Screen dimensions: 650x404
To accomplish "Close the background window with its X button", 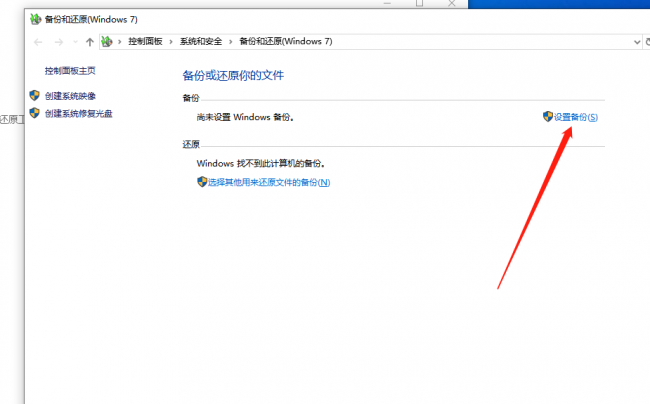I will tap(451, 3).
